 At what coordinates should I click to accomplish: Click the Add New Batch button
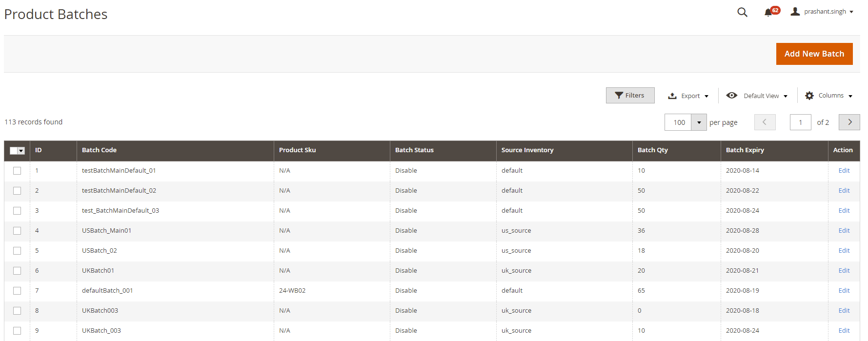pyautogui.click(x=814, y=54)
